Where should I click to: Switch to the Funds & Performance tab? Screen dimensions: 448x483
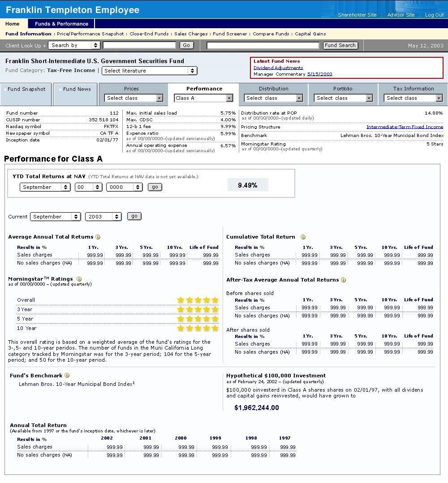click(61, 24)
